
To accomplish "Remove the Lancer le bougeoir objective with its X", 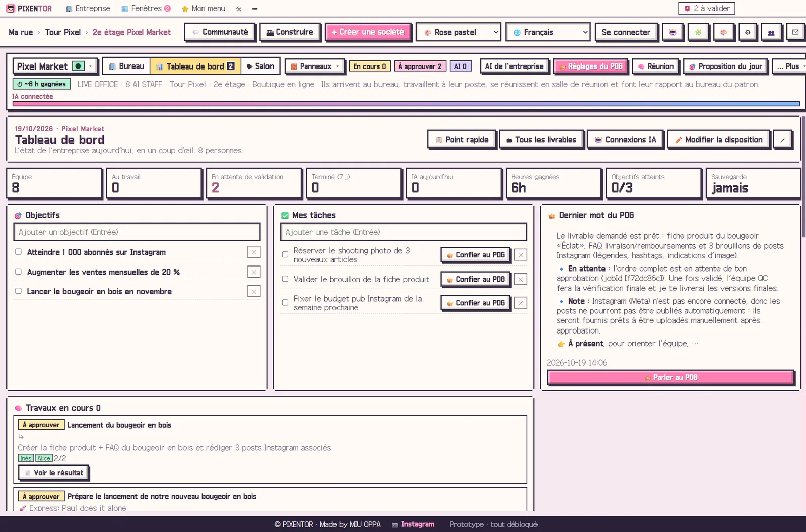I will point(254,291).
